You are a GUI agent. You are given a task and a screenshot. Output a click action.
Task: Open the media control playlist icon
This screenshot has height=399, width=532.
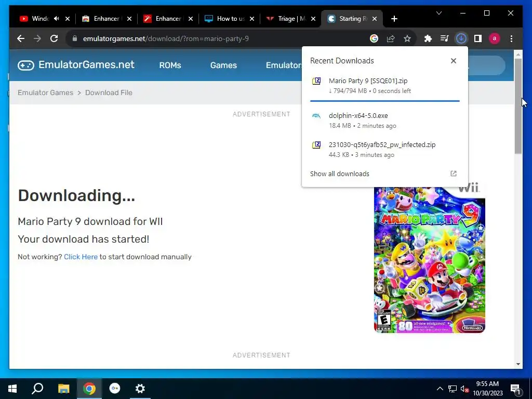[445, 38]
